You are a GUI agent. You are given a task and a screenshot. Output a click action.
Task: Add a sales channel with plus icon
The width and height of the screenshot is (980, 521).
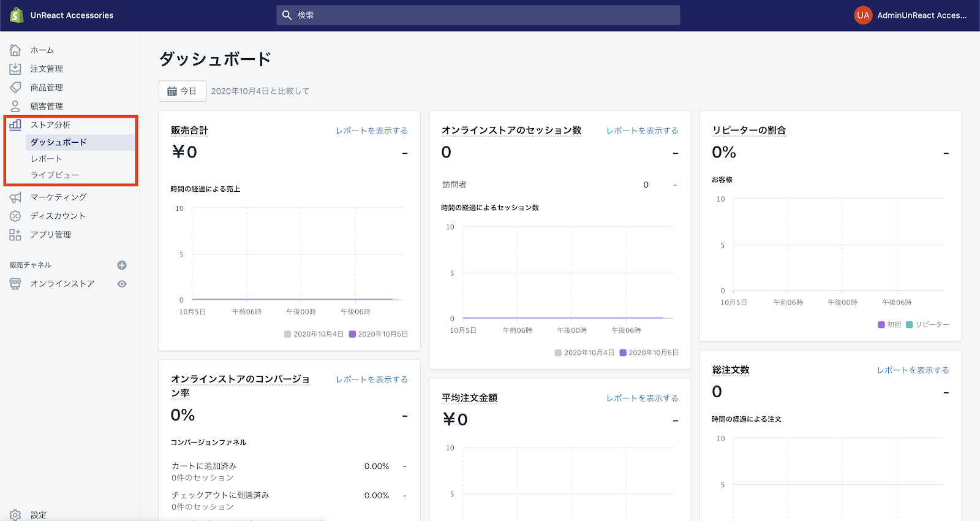(x=122, y=265)
